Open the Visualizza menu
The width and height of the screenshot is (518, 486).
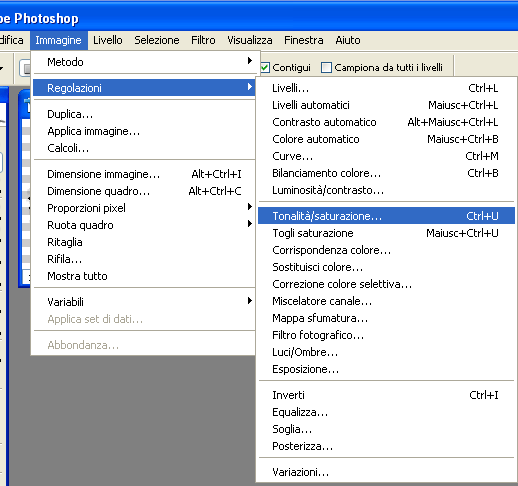point(250,40)
